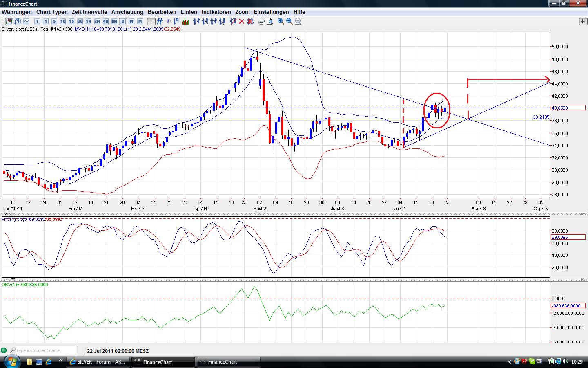
Task: Click delete all lines icon
Action: tap(250, 21)
